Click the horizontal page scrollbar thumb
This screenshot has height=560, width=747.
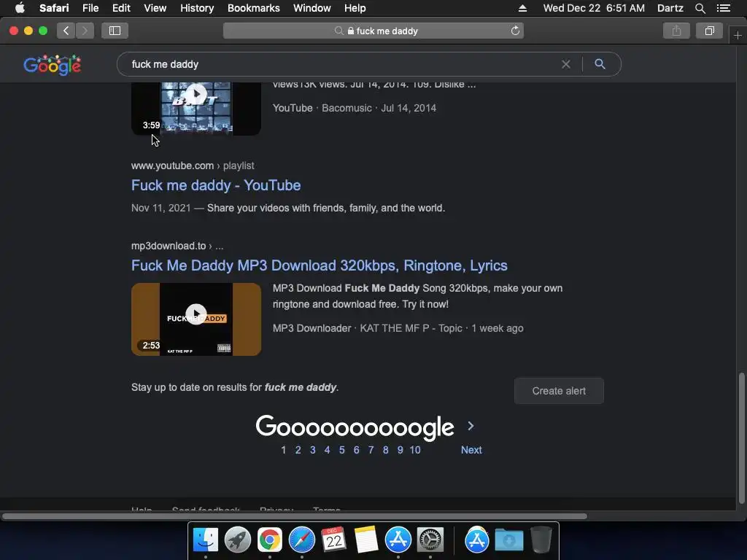point(295,516)
